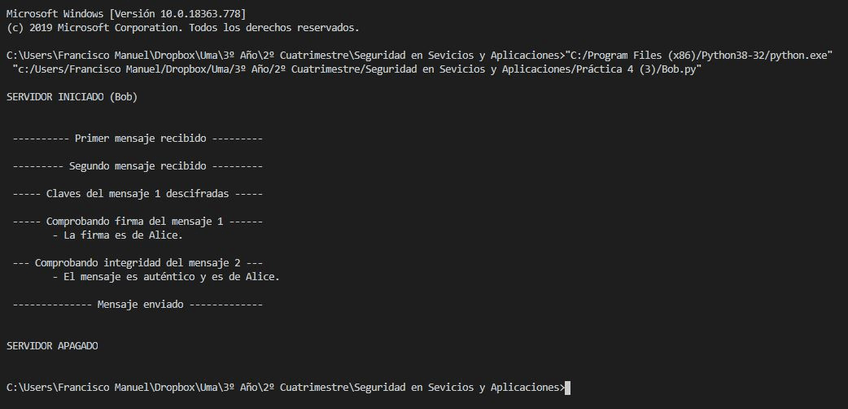Click the "SERVIDOR APAGADO" line
This screenshot has width=848, height=409.
coord(52,345)
